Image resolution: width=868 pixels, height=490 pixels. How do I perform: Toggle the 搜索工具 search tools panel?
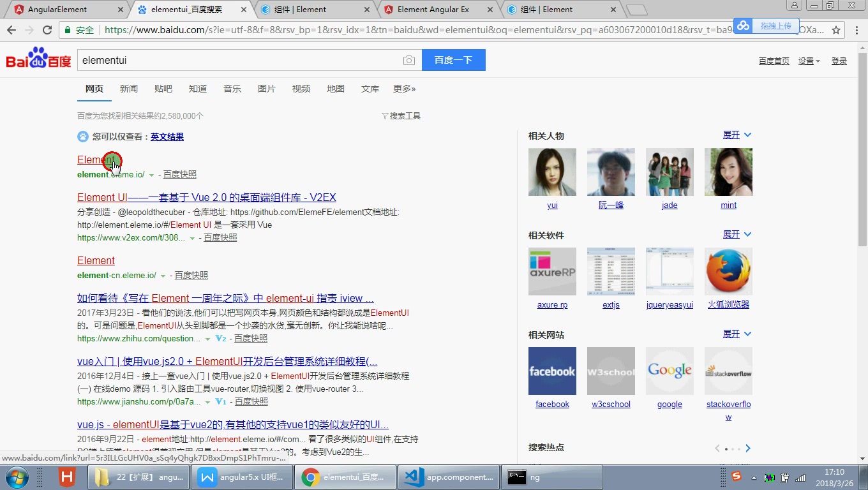click(x=401, y=115)
